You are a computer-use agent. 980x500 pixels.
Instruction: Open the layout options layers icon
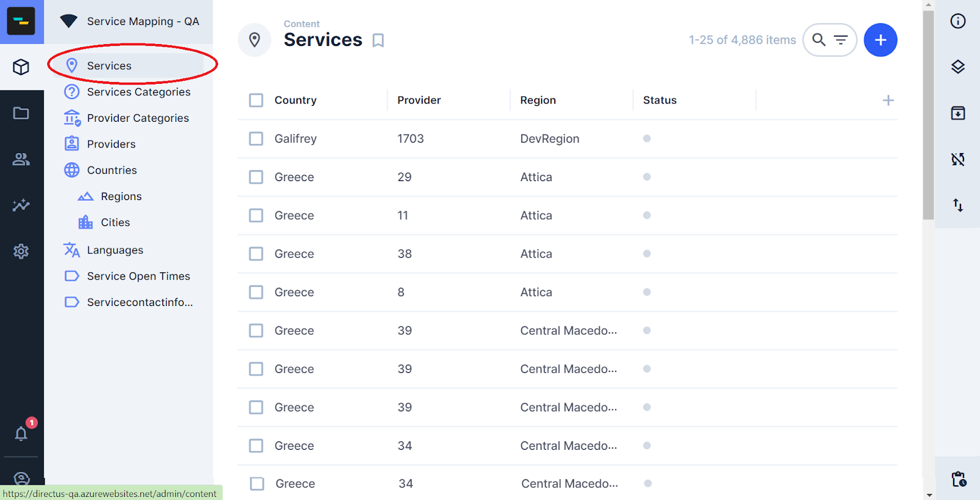point(958,67)
